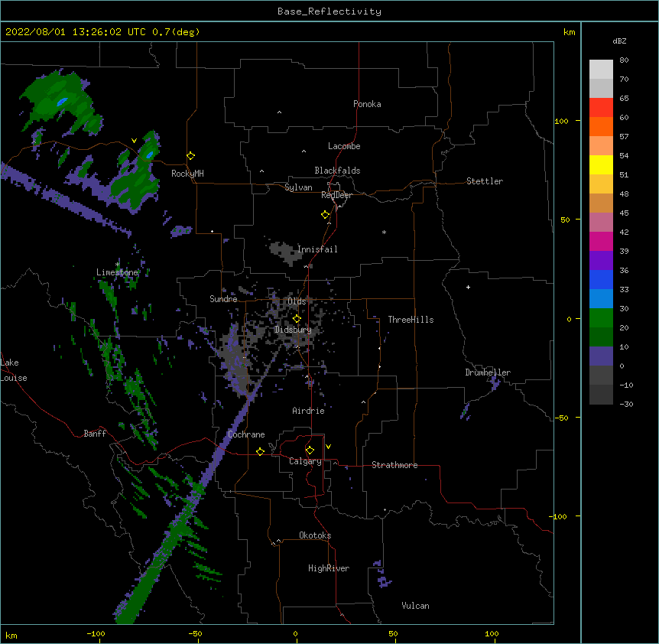Image resolution: width=659 pixels, height=644 pixels.
Task: Click the RockyMH label
Action: (187, 174)
